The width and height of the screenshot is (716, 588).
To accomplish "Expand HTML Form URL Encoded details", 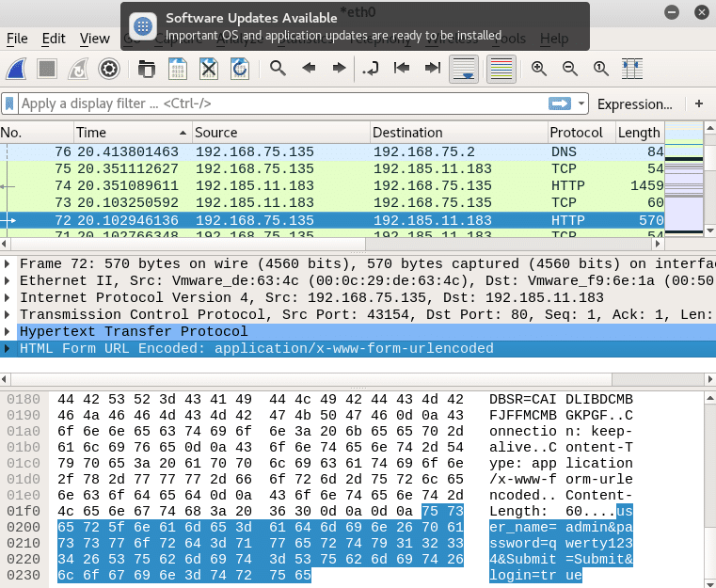I will 8,349.
